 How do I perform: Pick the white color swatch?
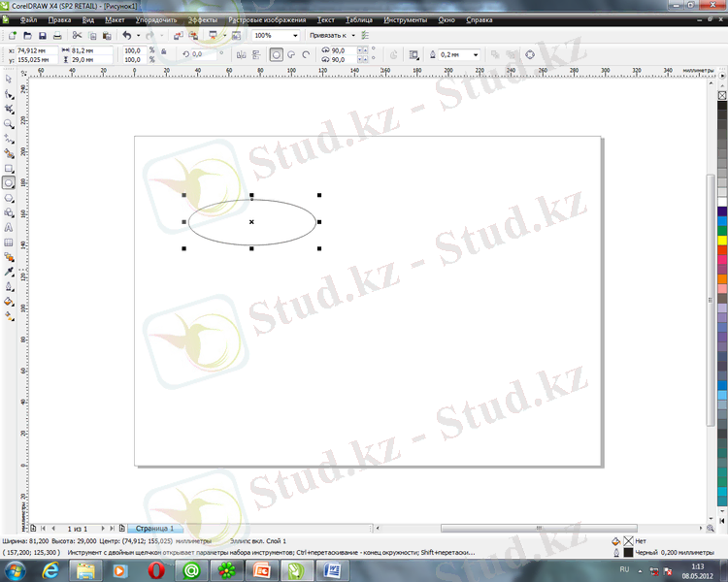(722, 202)
